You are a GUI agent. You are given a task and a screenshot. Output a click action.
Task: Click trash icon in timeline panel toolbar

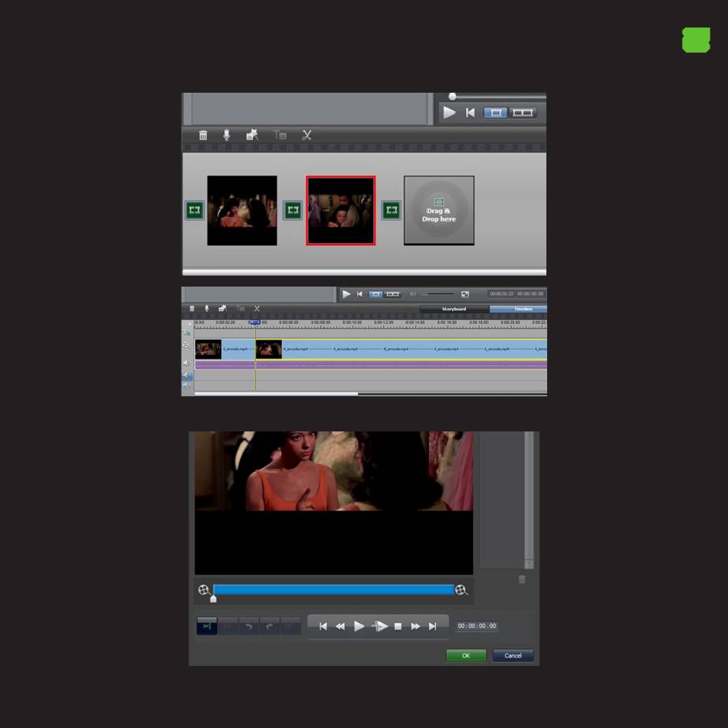[x=192, y=308]
